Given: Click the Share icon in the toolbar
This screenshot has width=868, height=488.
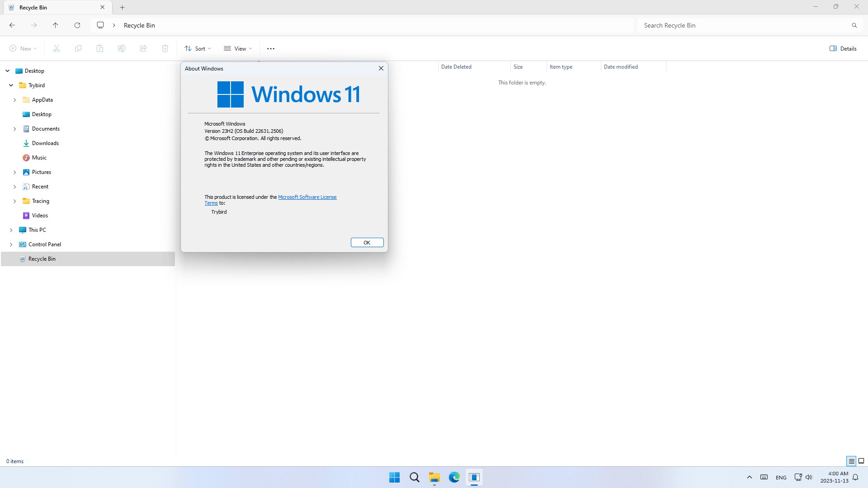Looking at the screenshot, I should (143, 48).
